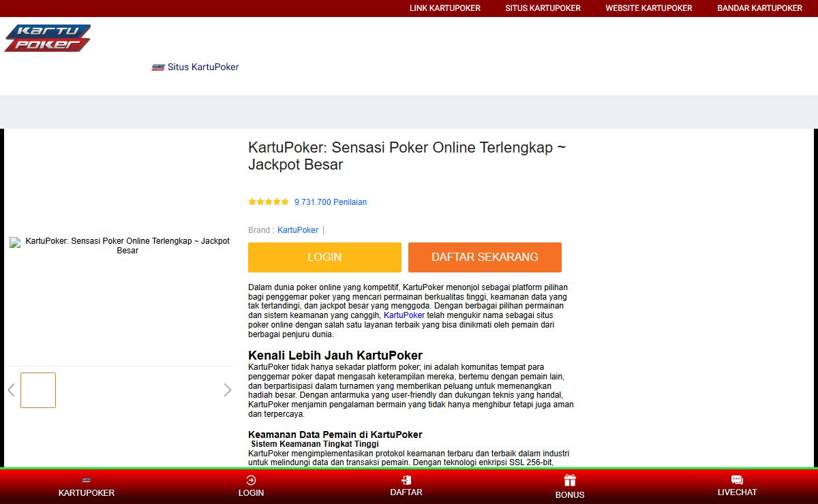Select BONUS label in bottom navigation
Screen dimensions: 818x504
(x=570, y=495)
